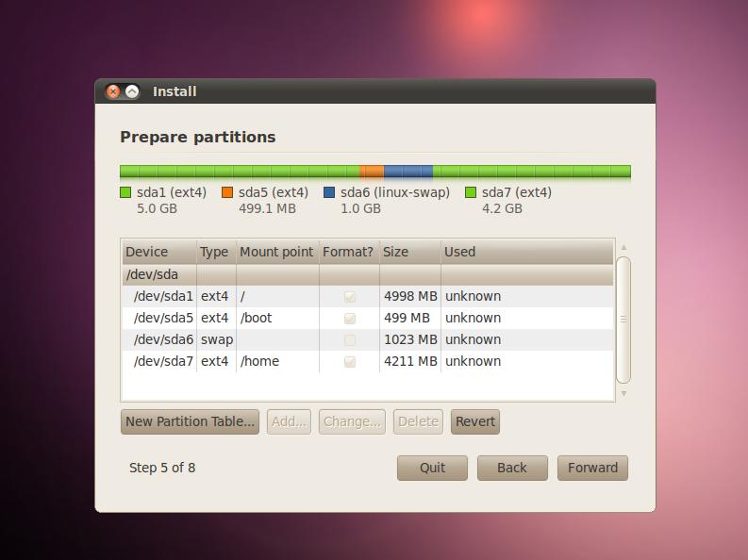Click the Revert button

click(475, 421)
